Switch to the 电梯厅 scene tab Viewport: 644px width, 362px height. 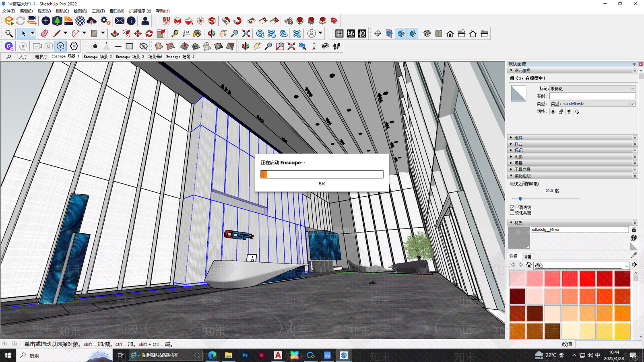41,57
